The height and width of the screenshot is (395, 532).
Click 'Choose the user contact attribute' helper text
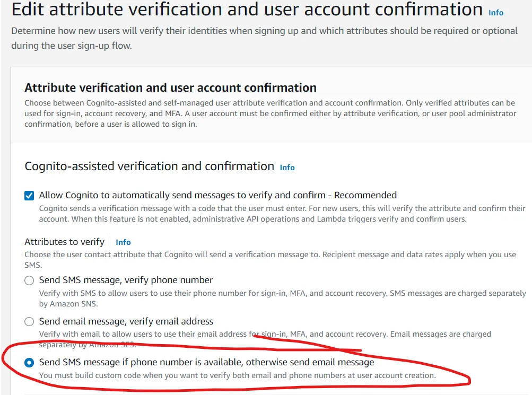pos(270,259)
